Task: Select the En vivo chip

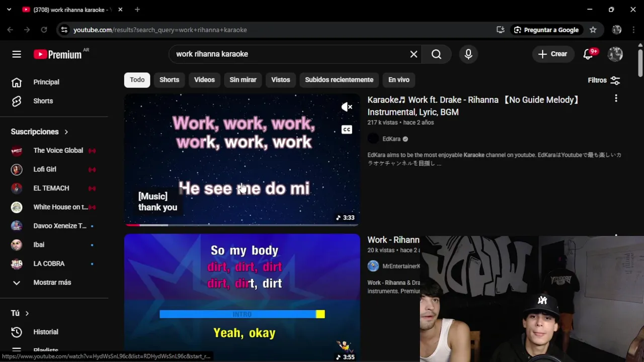Action: (x=399, y=80)
